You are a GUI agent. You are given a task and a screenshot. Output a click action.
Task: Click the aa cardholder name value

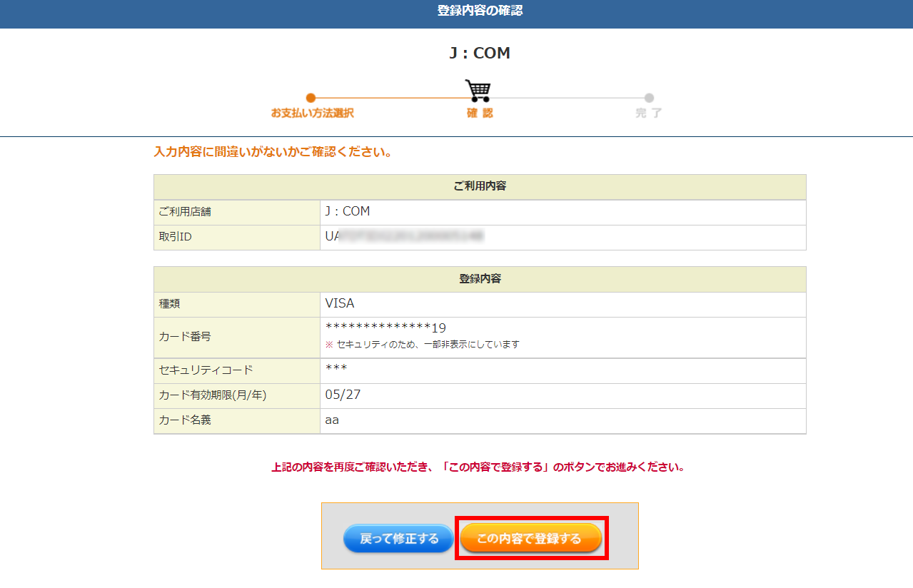tap(332, 420)
